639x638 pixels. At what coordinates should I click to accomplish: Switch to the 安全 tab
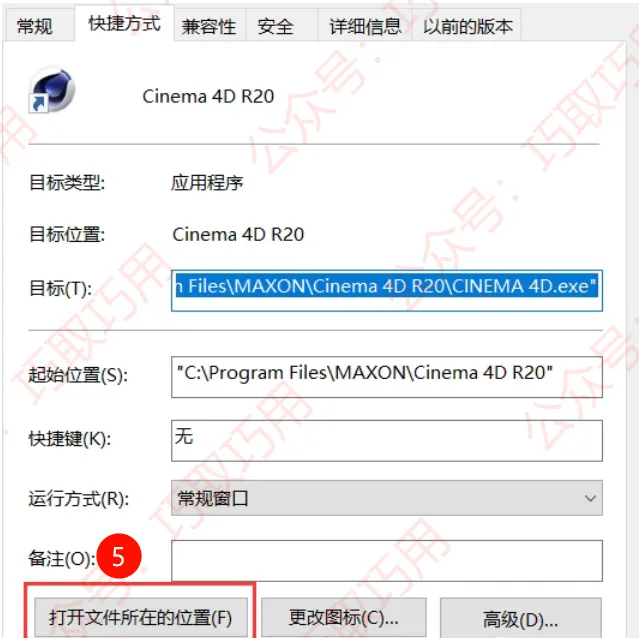click(276, 26)
